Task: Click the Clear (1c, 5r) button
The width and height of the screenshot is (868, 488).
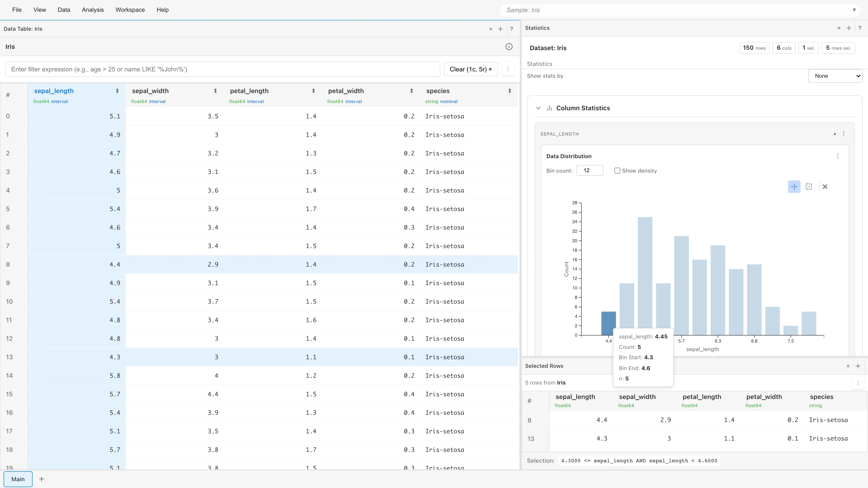Action: tap(470, 69)
